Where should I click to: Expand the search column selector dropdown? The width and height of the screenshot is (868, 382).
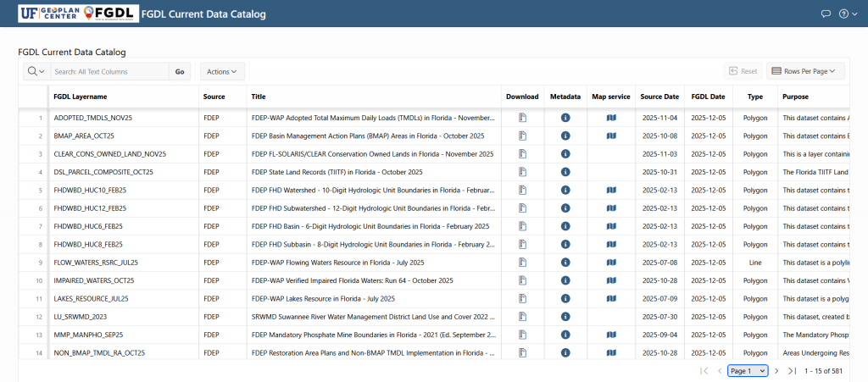click(x=36, y=72)
